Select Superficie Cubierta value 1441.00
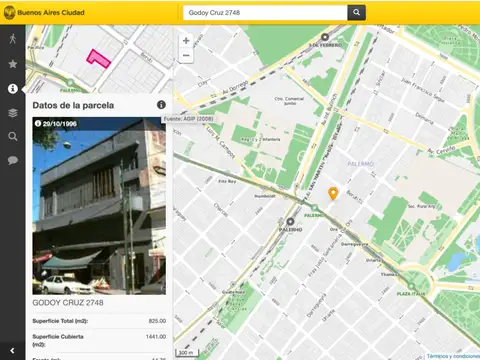The image size is (480, 360). (x=156, y=337)
